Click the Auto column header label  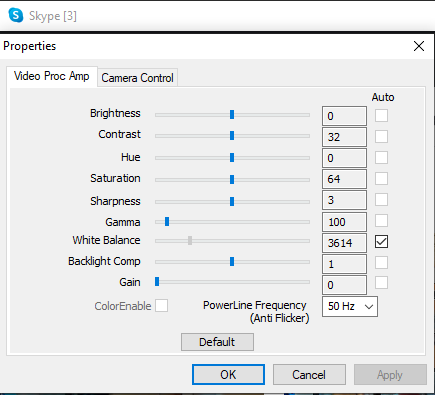click(383, 97)
